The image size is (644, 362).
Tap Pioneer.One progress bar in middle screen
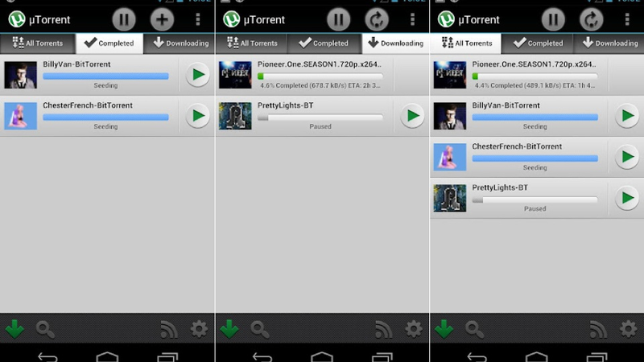(x=320, y=76)
